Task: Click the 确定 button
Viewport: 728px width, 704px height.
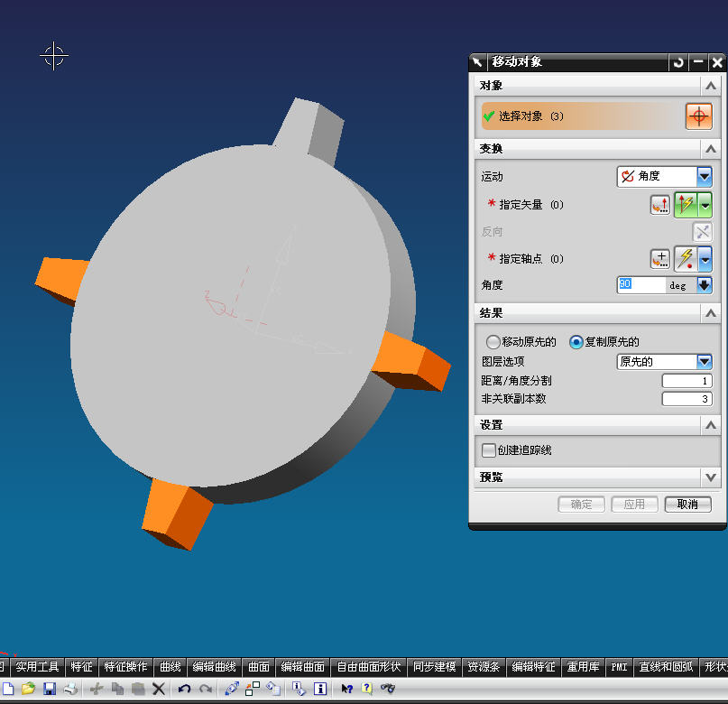Action: point(581,505)
